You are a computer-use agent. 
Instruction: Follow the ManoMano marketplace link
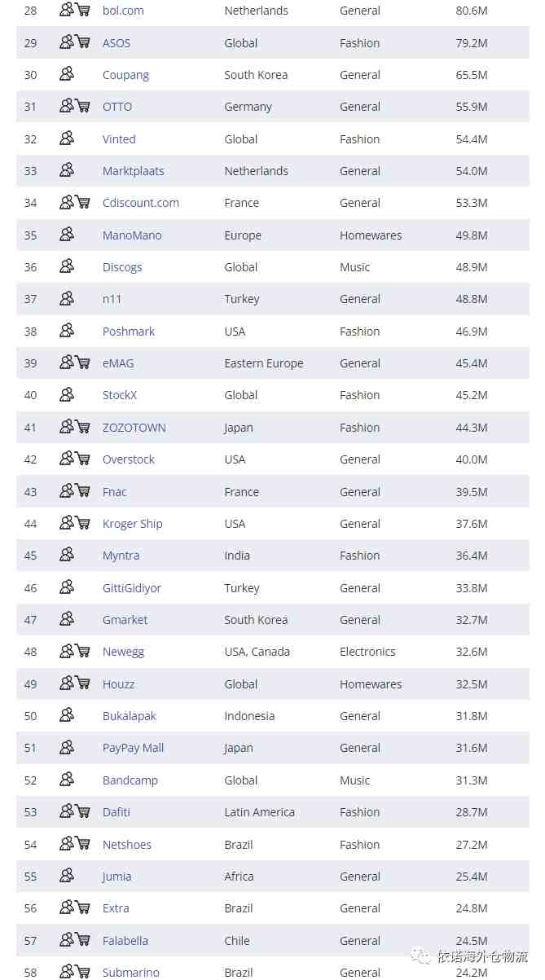[x=132, y=235]
